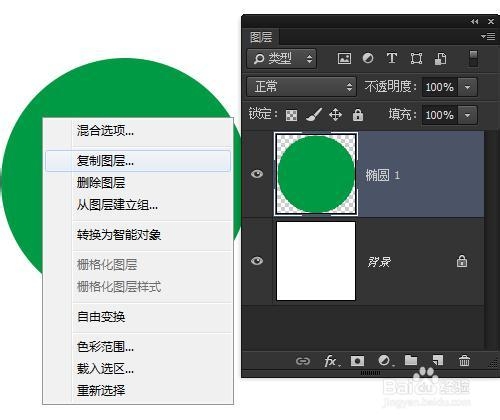Open the 正常 blend mode dropdown
This screenshot has height=420, width=500.
(301, 87)
